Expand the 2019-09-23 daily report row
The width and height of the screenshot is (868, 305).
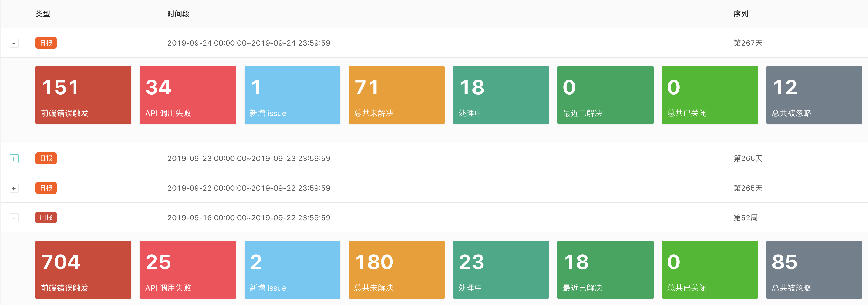(x=14, y=158)
